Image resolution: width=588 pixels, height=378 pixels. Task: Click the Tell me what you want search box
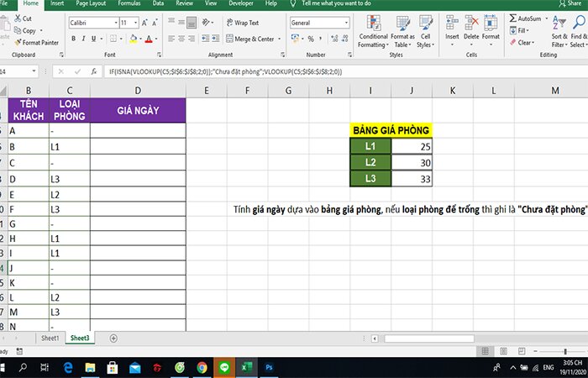coord(336,3)
